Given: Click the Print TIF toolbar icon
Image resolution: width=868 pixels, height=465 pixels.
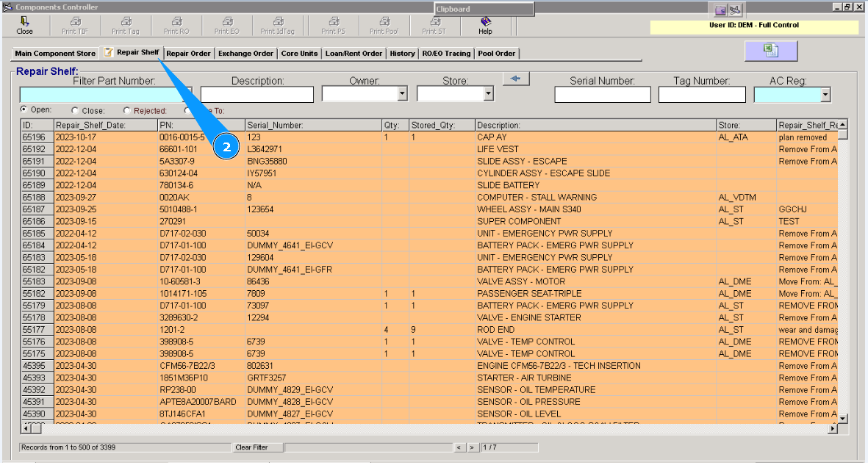Looking at the screenshot, I should point(75,26).
